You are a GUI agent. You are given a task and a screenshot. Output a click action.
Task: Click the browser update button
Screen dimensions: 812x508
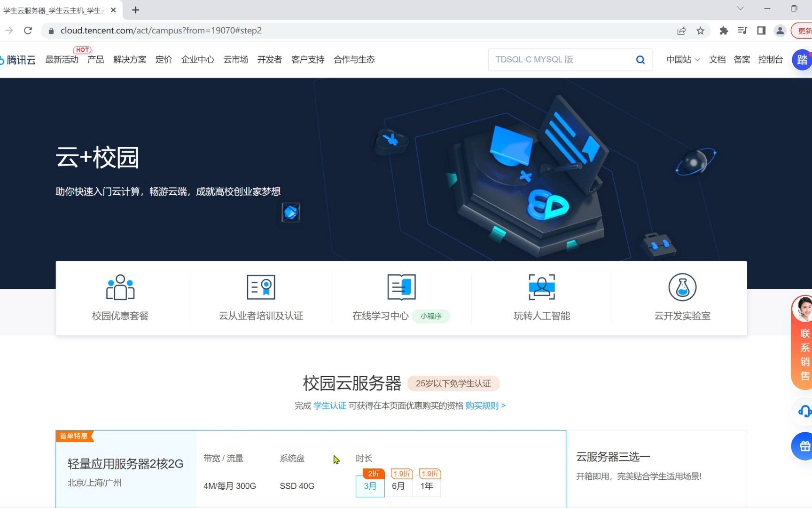tap(802, 31)
